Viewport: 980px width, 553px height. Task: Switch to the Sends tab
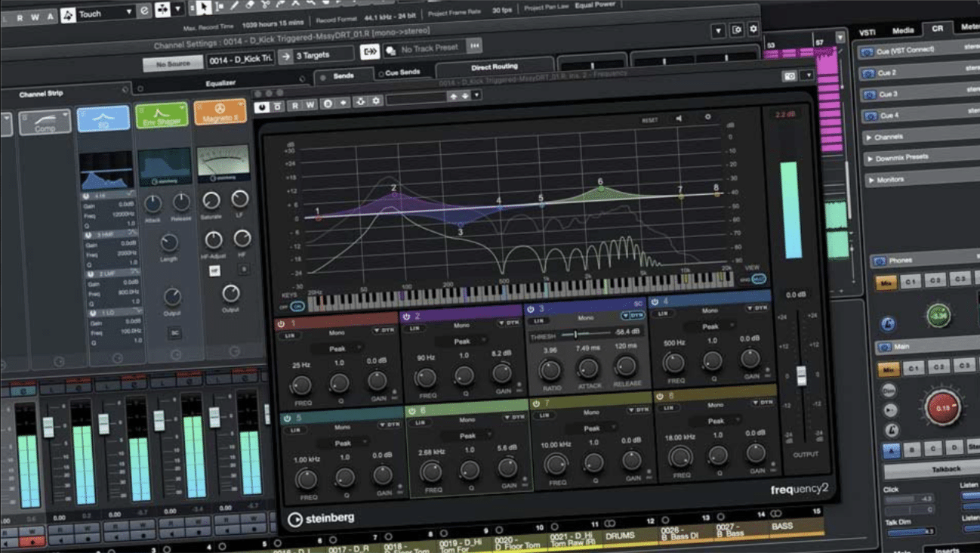click(x=343, y=76)
